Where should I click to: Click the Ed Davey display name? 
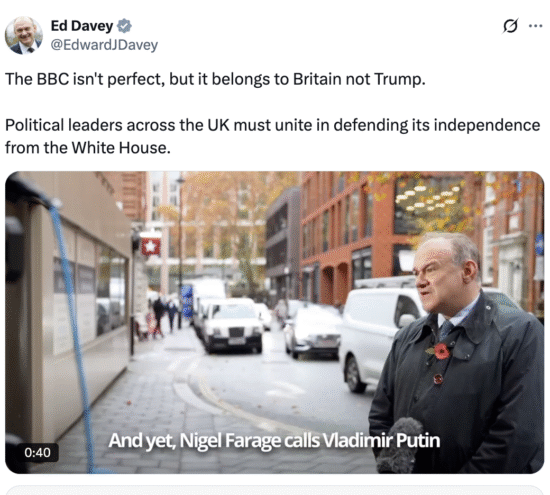pyautogui.click(x=82, y=26)
